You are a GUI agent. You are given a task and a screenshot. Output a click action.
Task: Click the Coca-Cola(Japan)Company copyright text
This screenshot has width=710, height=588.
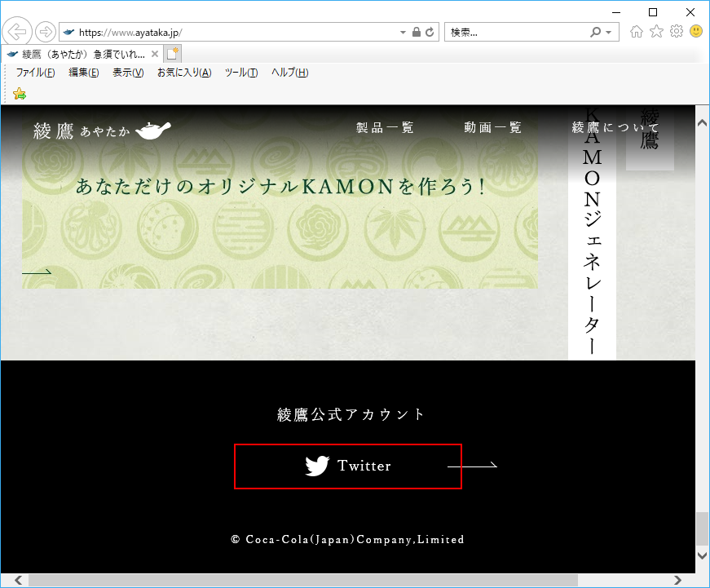[347, 540]
